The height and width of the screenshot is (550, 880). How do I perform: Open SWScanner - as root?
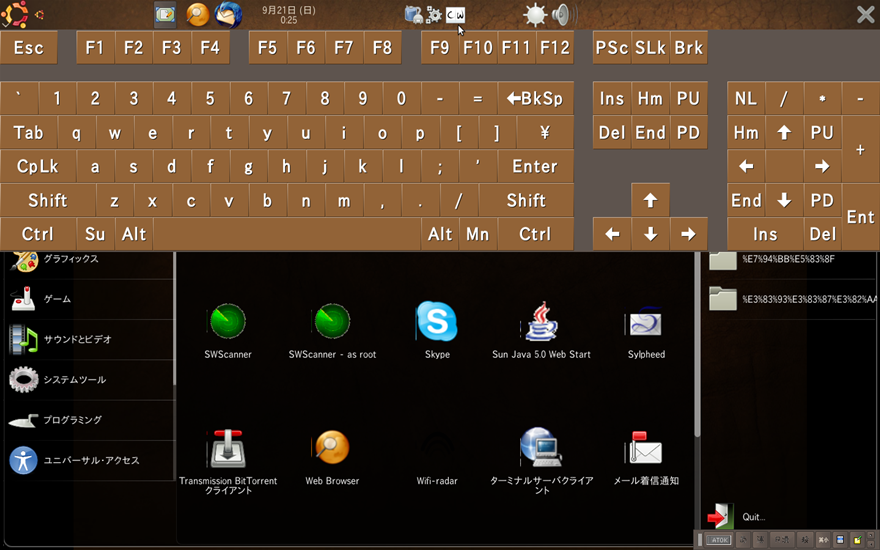coord(332,323)
